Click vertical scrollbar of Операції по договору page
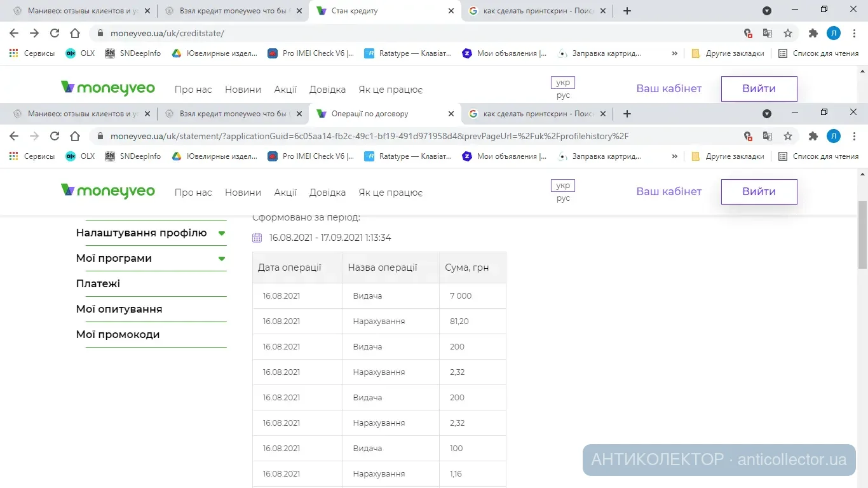The image size is (868, 488). [x=862, y=235]
